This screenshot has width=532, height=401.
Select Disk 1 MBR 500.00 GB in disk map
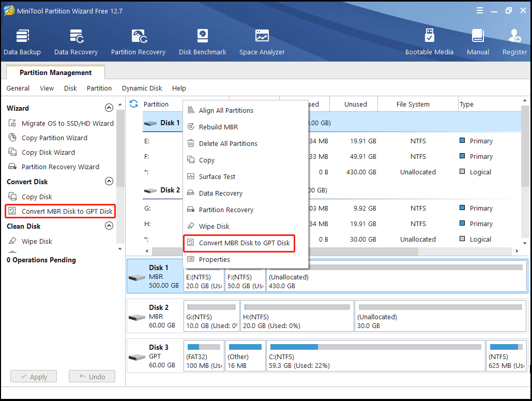(x=155, y=276)
